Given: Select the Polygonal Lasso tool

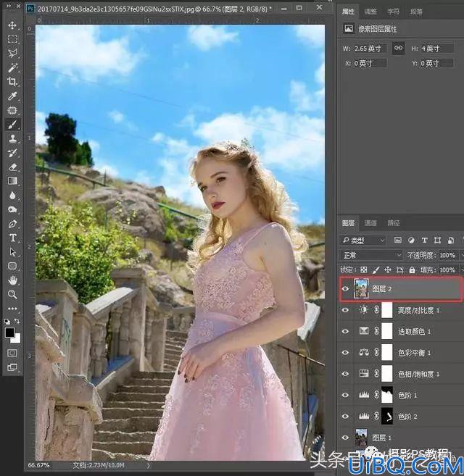Looking at the screenshot, I should pos(12,53).
